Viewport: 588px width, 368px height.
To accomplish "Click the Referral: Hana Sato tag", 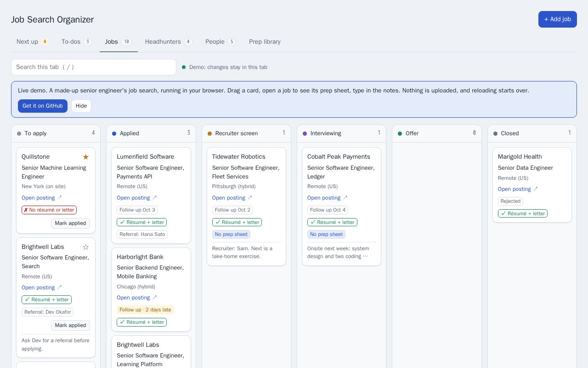I will tap(142, 234).
